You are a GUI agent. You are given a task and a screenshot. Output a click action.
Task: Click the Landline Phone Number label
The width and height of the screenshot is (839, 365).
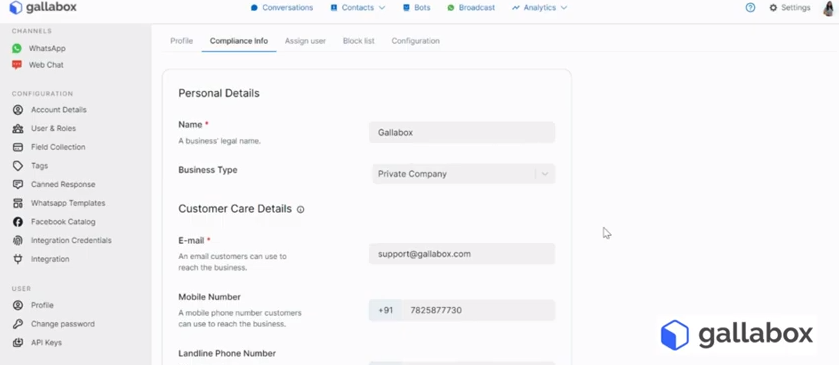[227, 353]
